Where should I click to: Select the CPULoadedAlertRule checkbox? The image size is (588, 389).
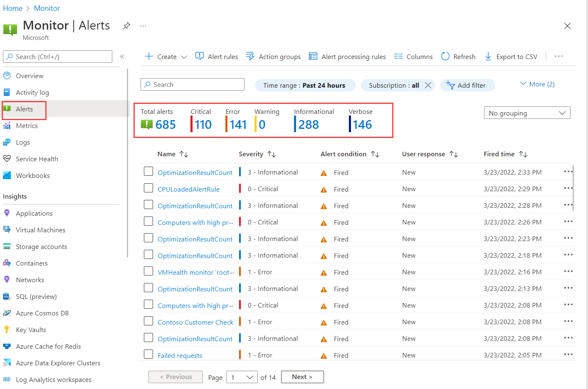[x=148, y=188]
